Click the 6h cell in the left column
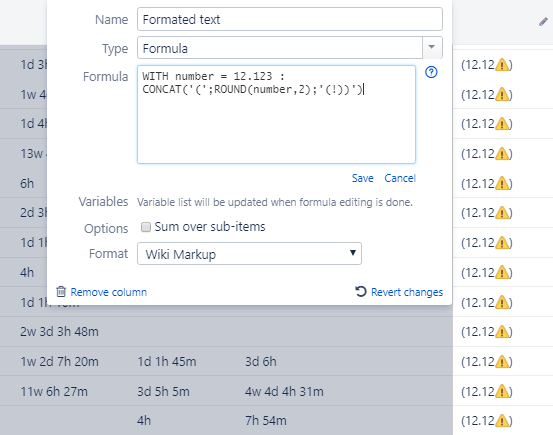This screenshot has height=435, width=553. point(27,183)
